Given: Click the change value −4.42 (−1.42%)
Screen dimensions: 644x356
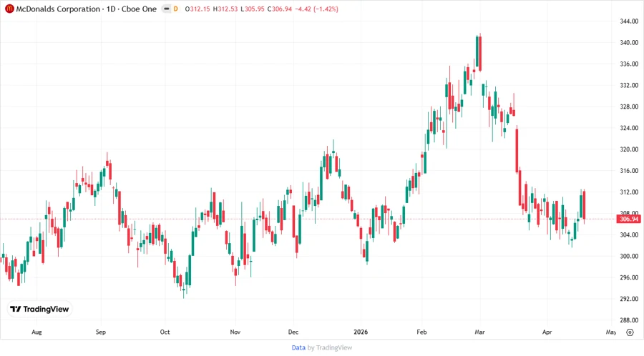Looking at the screenshot, I should [x=317, y=9].
